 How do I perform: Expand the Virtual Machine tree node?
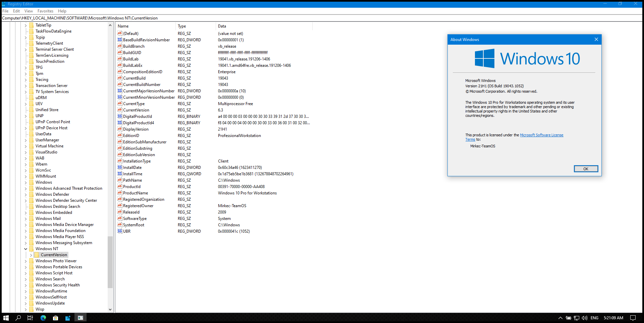pos(25,146)
